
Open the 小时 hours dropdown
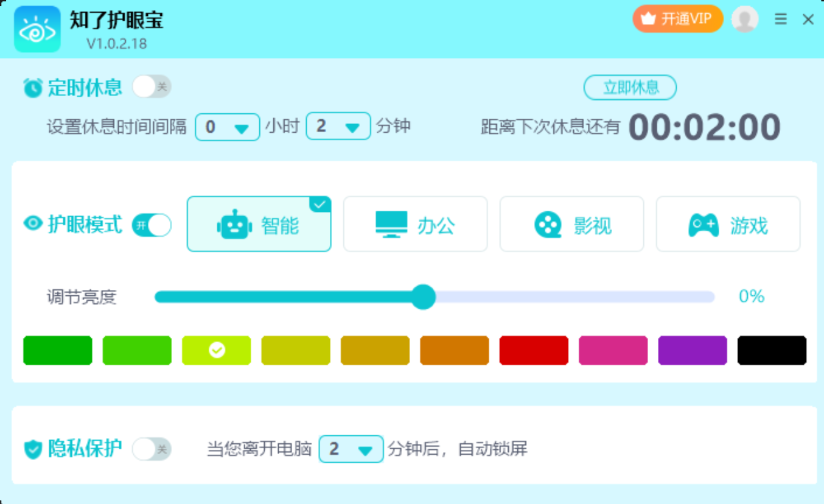pyautogui.click(x=227, y=127)
